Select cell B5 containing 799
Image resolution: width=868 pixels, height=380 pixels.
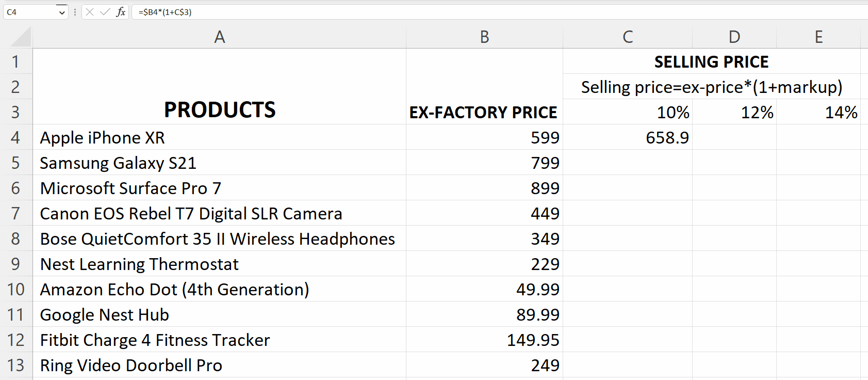(x=484, y=163)
